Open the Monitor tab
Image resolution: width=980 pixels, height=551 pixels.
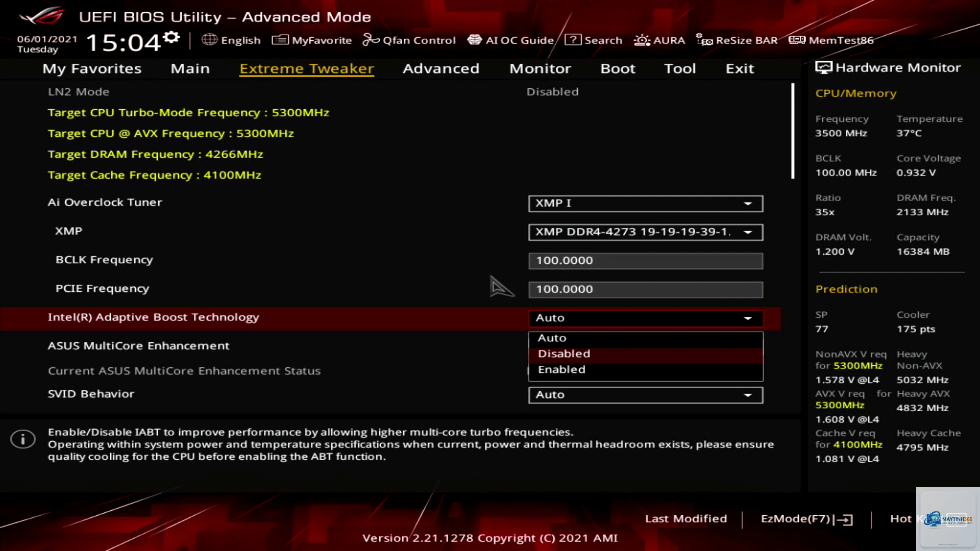pyautogui.click(x=540, y=68)
